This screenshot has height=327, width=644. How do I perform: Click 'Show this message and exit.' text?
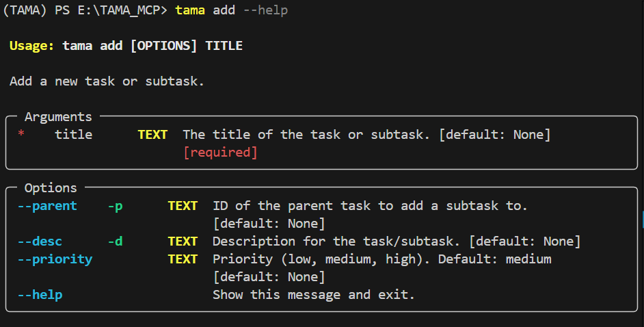[314, 295]
